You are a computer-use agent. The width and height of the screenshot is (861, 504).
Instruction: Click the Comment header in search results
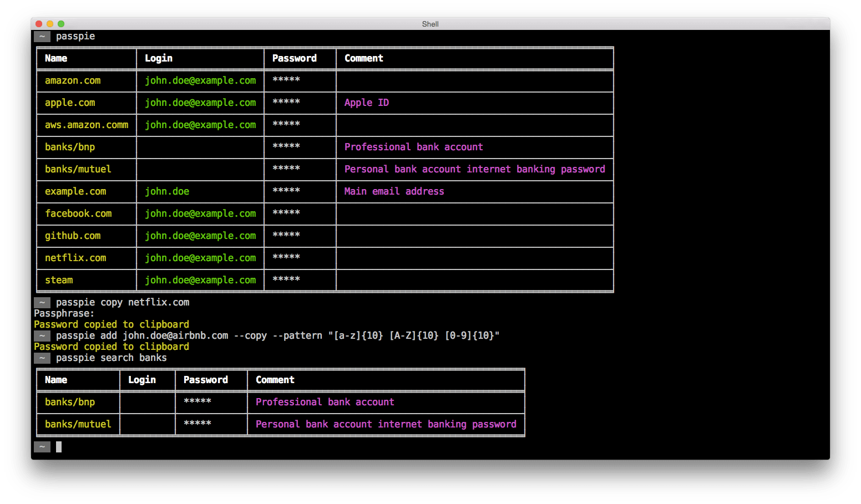point(275,380)
